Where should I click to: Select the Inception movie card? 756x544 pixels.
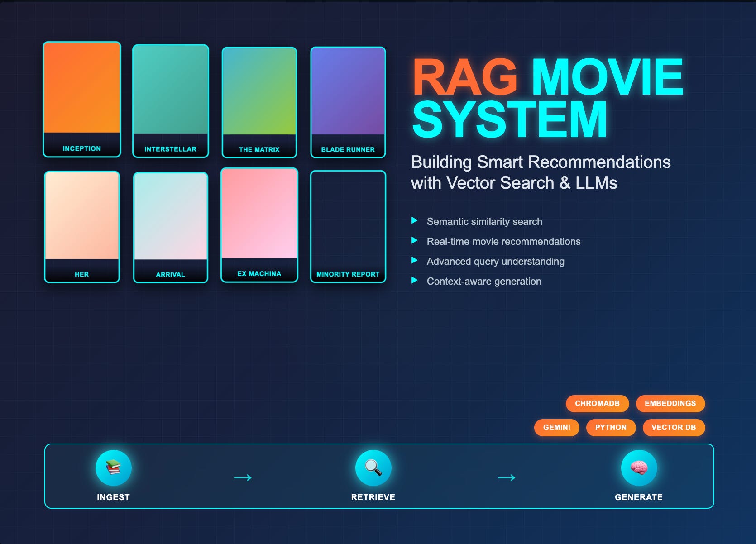click(82, 99)
